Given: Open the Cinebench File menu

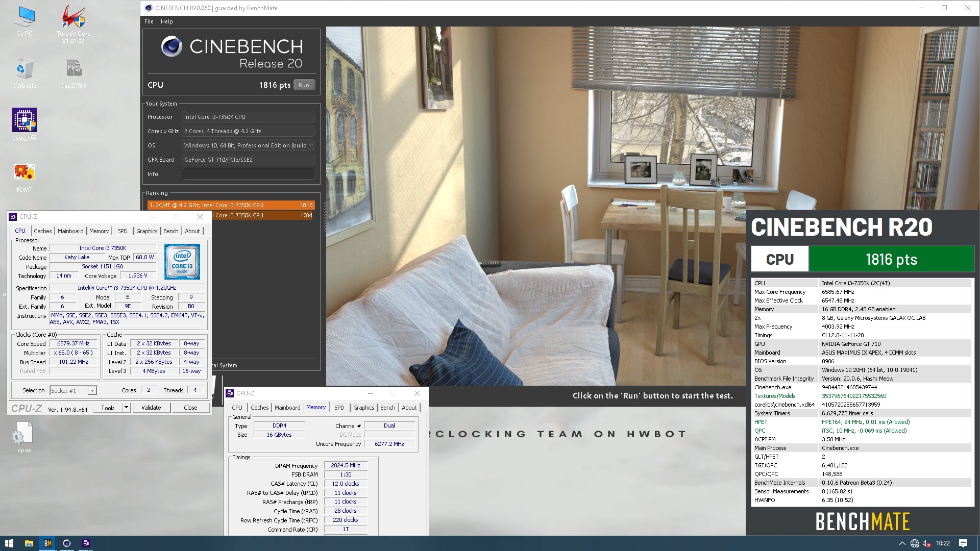Looking at the screenshot, I should coord(149,21).
